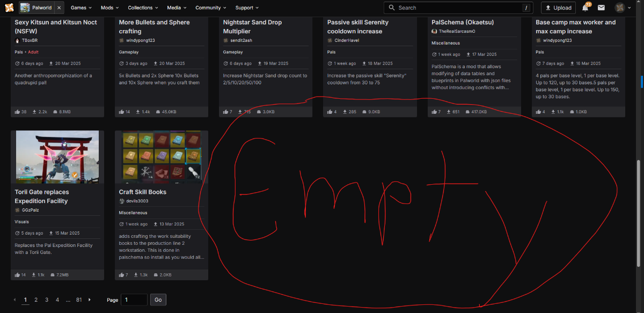Go to the Nexus Mods home logo

tap(9, 8)
